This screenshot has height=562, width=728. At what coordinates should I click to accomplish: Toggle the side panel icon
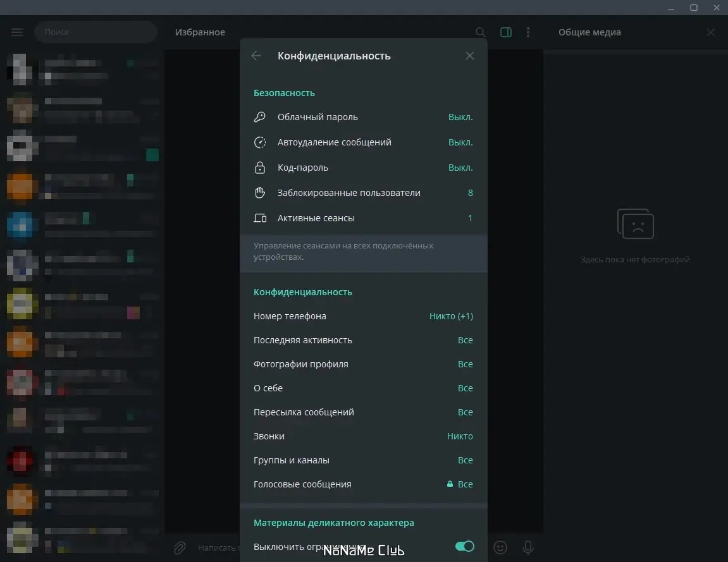click(506, 32)
